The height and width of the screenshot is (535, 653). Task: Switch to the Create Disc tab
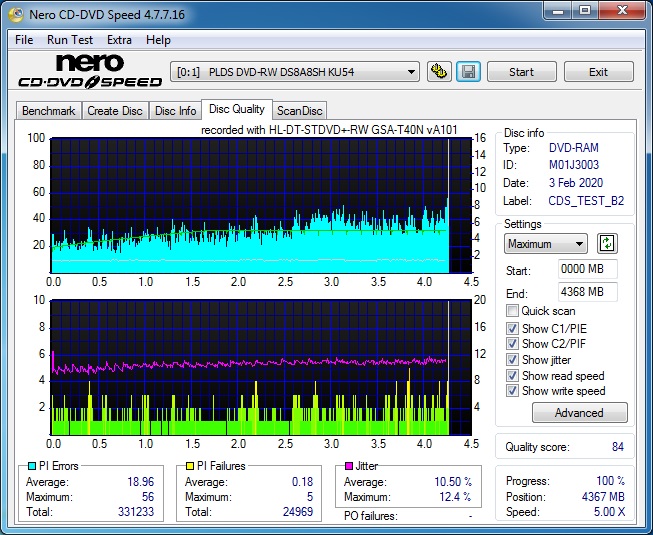tap(115, 111)
